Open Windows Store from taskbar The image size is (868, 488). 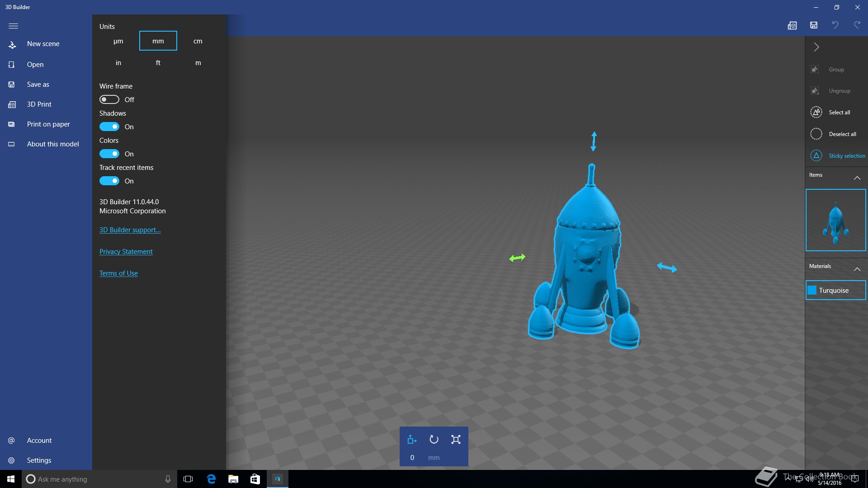coord(255,479)
